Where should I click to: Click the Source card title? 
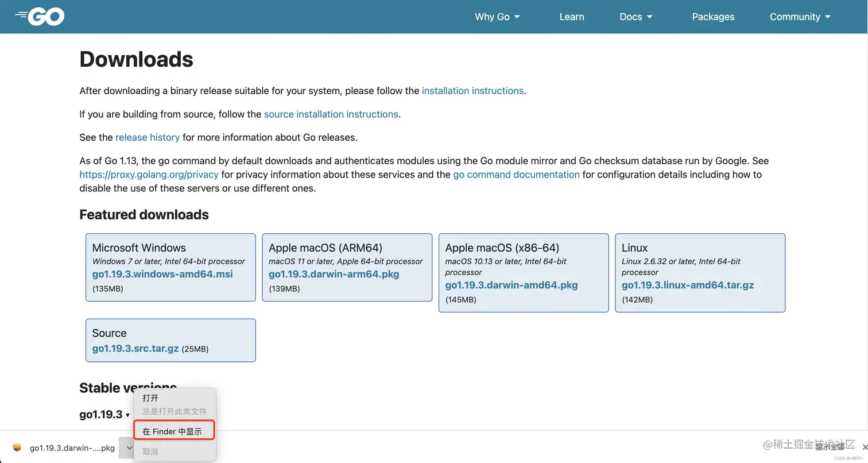pyautogui.click(x=109, y=333)
